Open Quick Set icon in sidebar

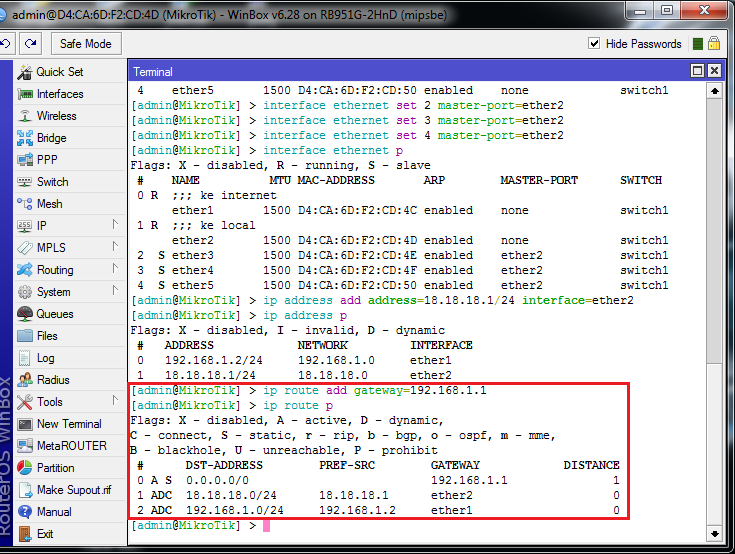(25, 72)
